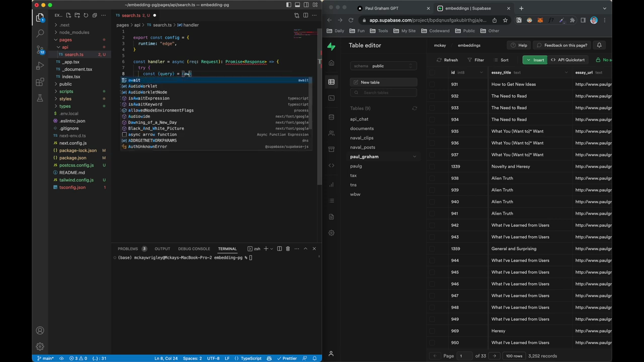Image resolution: width=644 pixels, height=362 pixels.
Task: Toggle Chrome's side panel button
Action: click(583, 20)
